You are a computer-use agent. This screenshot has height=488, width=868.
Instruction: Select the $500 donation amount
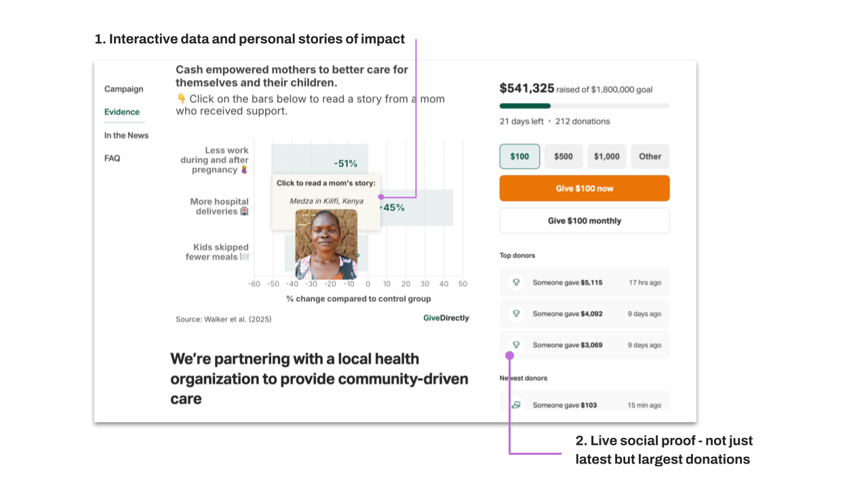[563, 157]
